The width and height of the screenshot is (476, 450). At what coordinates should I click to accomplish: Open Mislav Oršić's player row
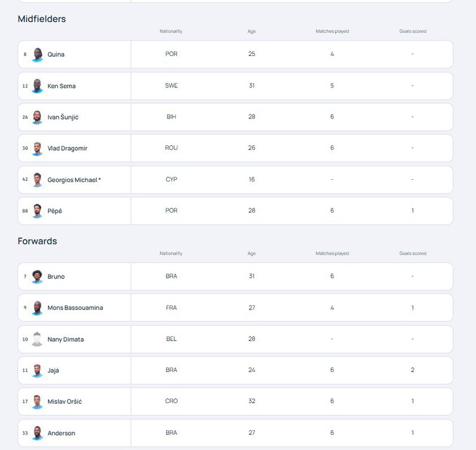point(235,401)
